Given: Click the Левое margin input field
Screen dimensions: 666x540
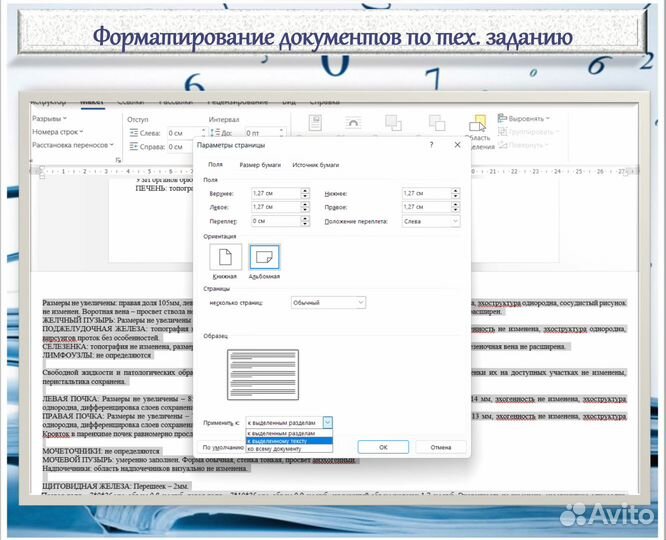Looking at the screenshot, I should (x=276, y=207).
